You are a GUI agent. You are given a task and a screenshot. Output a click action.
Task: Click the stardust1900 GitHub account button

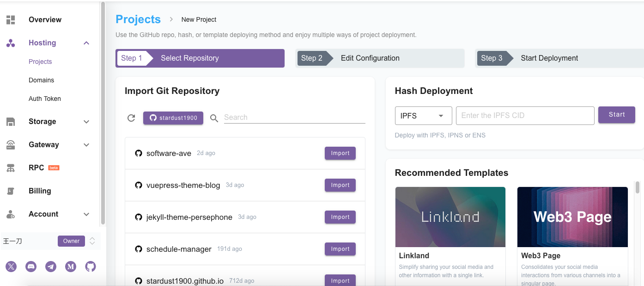coord(173,118)
